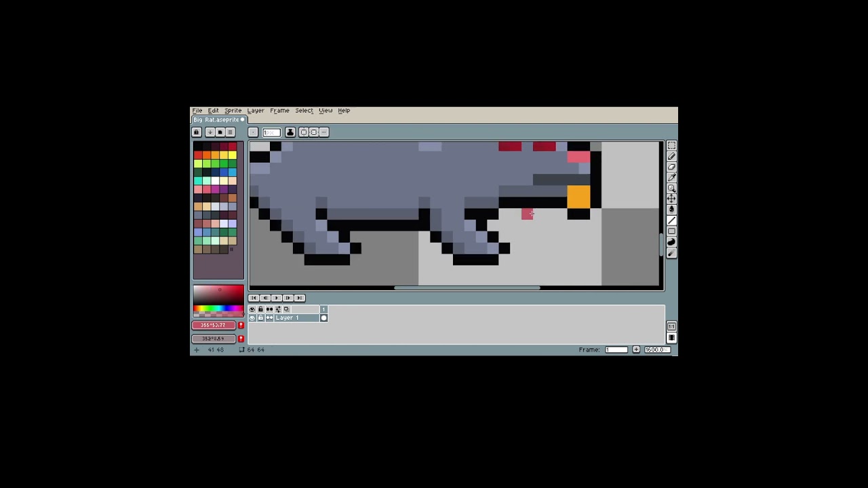Open the View menu
The image size is (868, 488).
[325, 110]
